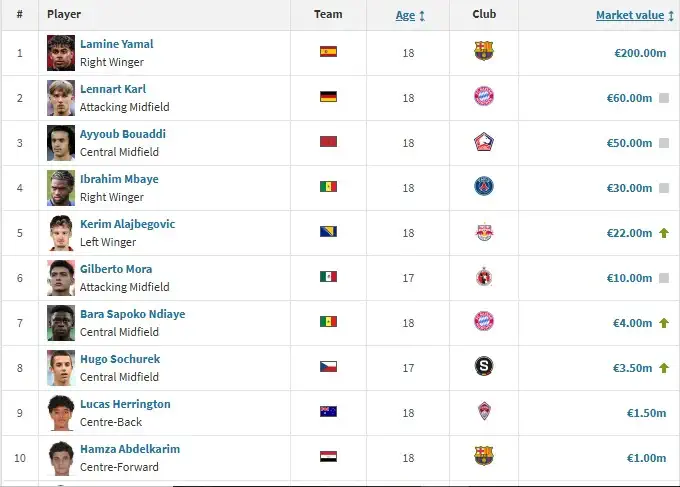This screenshot has height=487, width=680.
Task: Click Lennart Karl's portrait thumbnail
Action: (x=61, y=98)
